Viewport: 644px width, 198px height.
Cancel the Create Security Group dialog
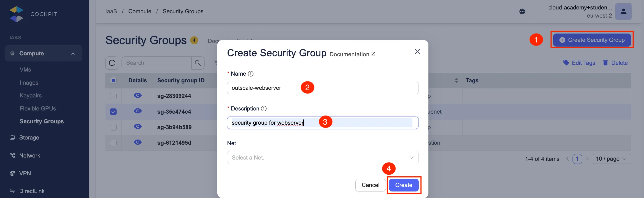point(370,185)
